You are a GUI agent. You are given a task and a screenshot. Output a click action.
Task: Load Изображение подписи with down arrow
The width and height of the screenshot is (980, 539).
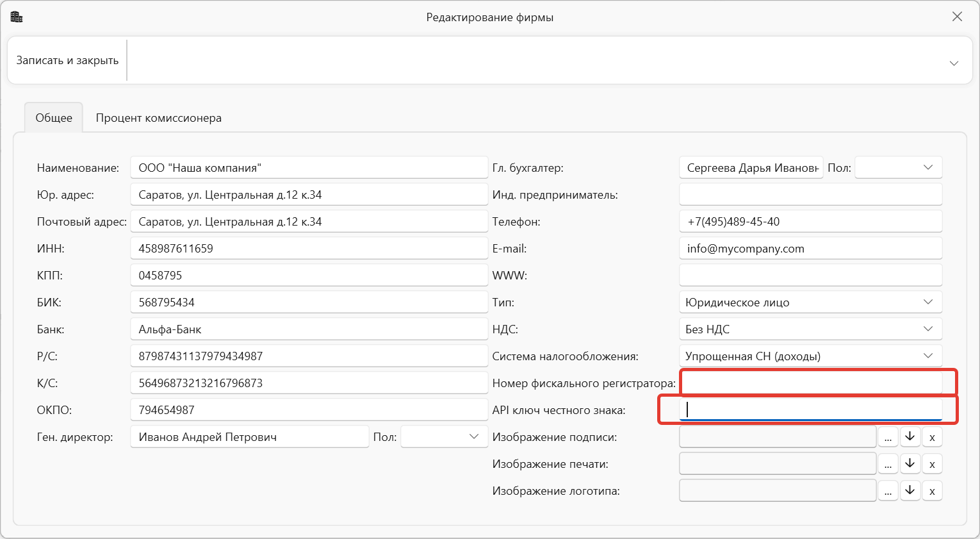tap(910, 437)
